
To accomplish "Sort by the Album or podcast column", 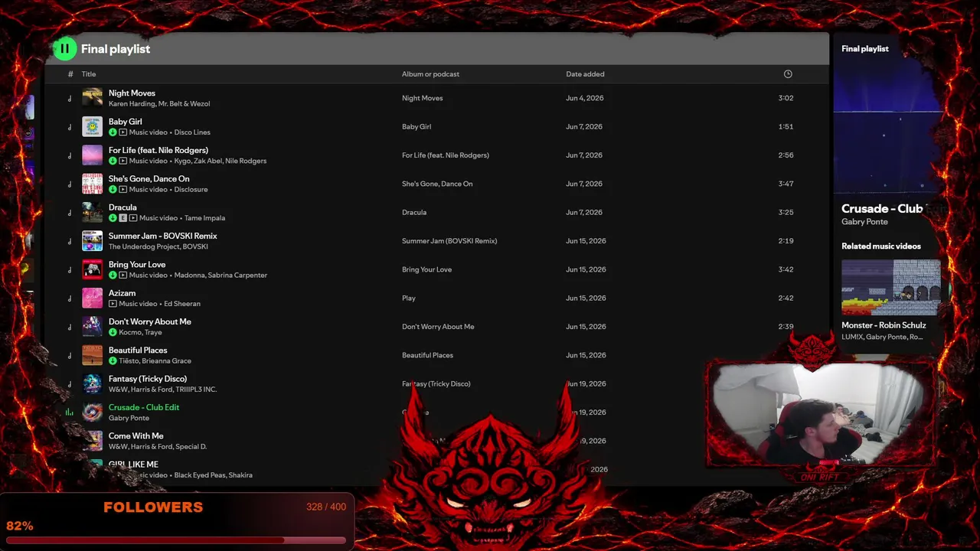I will [x=430, y=74].
